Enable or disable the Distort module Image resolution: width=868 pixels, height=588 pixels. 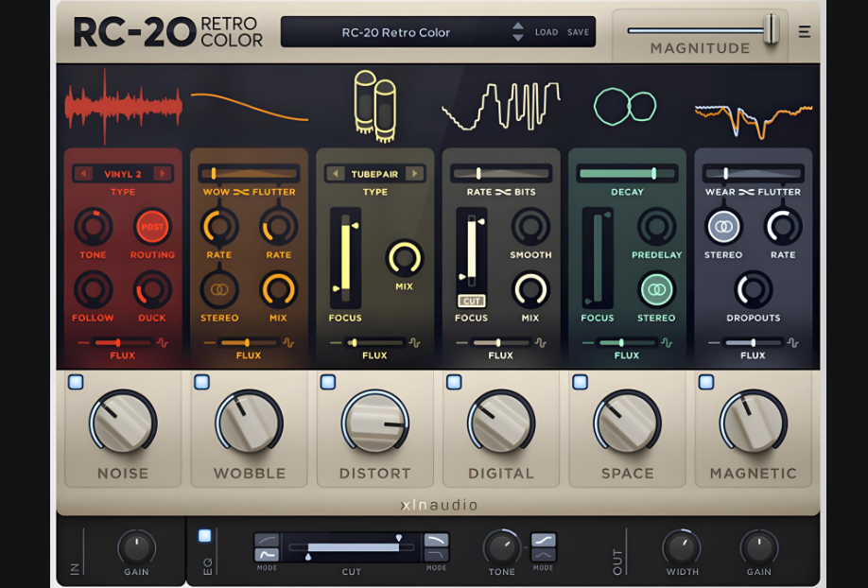tap(327, 382)
